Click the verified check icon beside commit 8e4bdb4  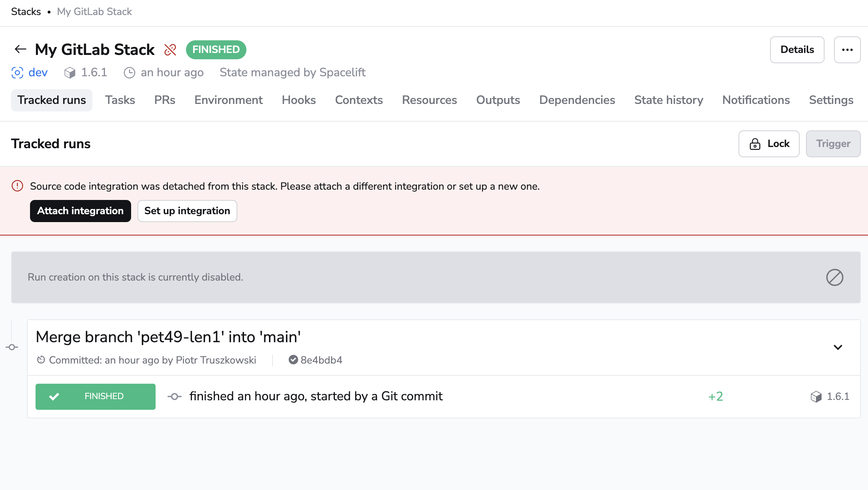(x=293, y=360)
